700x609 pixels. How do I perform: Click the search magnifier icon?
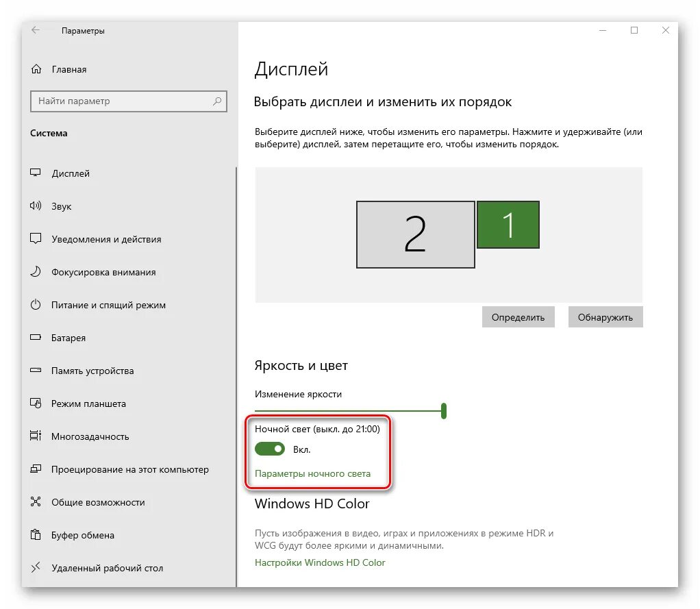click(217, 101)
